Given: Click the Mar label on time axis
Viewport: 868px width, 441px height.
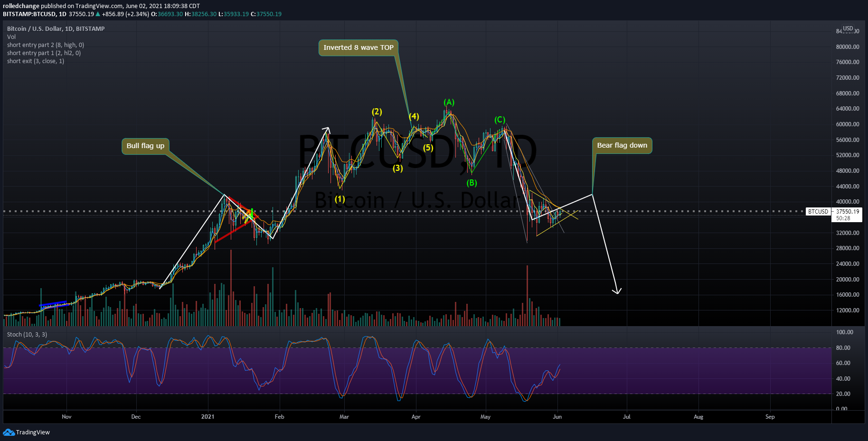Looking at the screenshot, I should tap(344, 417).
